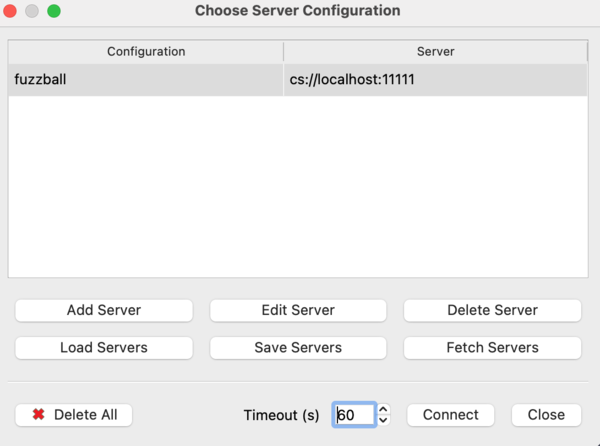600x446 pixels.
Task: Click the red X icon beside Delete All
Action: 38,415
